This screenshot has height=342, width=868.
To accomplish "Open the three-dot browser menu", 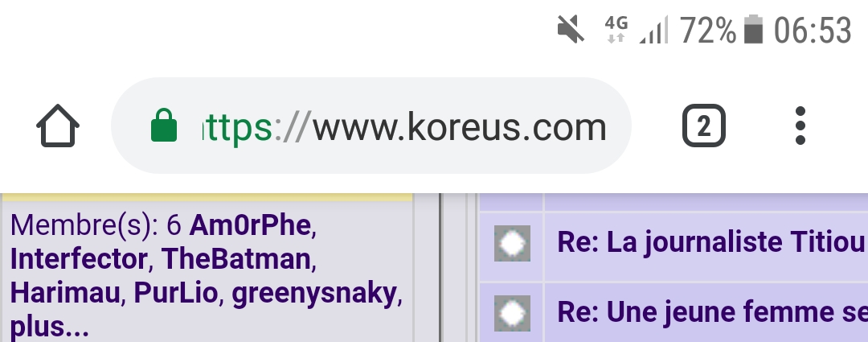I will tap(799, 126).
